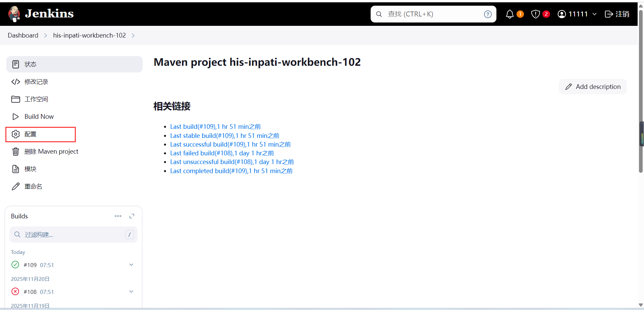Click the search help question mark icon
The height and width of the screenshot is (310, 644).
pos(488,14)
